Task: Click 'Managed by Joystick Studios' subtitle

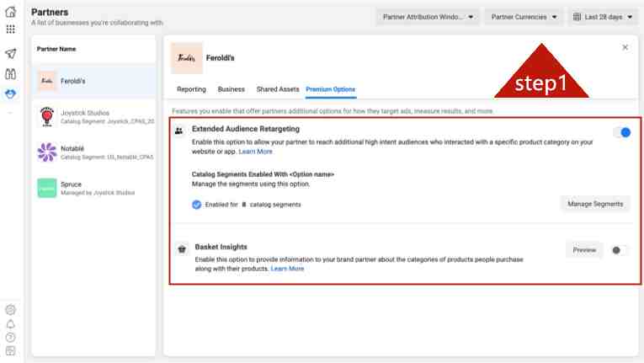Action: point(98,193)
